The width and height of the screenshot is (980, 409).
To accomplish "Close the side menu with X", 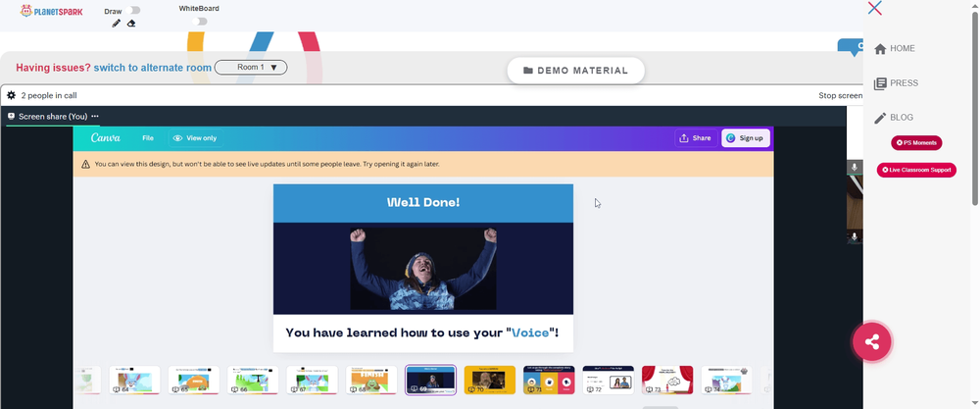I will click(875, 8).
